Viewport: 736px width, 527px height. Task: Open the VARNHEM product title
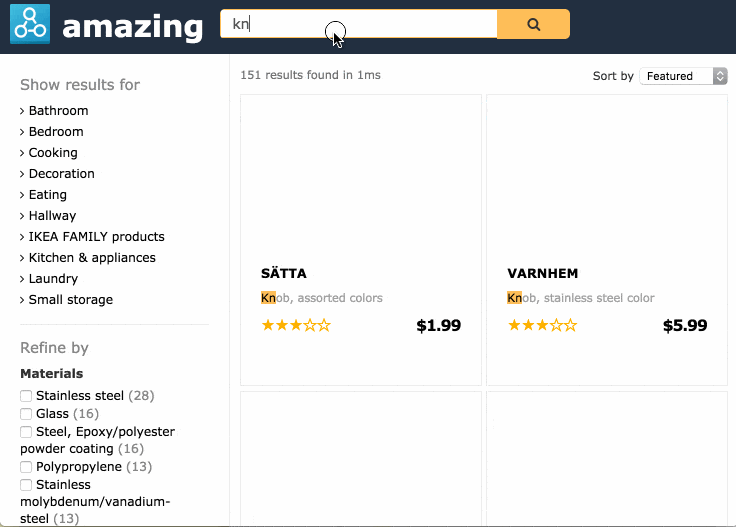coord(543,273)
